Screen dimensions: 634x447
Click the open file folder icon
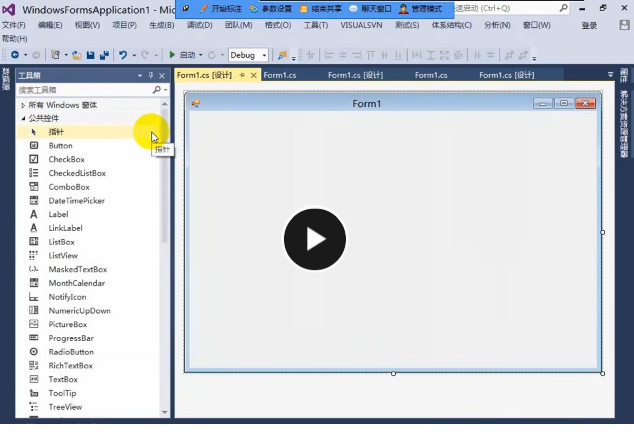point(76,55)
